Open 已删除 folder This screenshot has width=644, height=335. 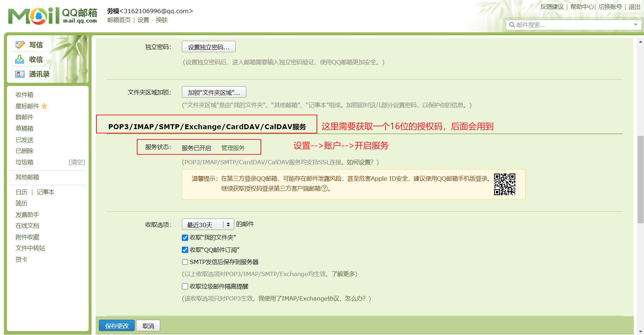[24, 151]
